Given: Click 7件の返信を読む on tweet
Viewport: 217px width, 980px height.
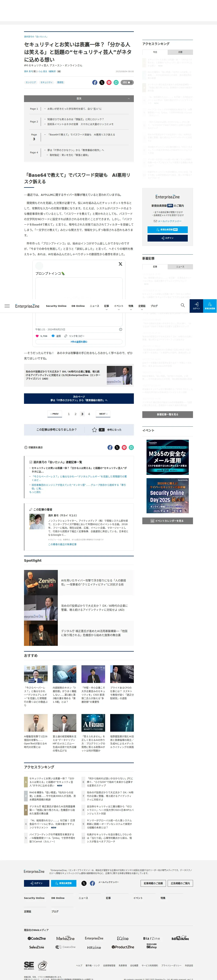Looking at the screenshot, I should 79,342.
